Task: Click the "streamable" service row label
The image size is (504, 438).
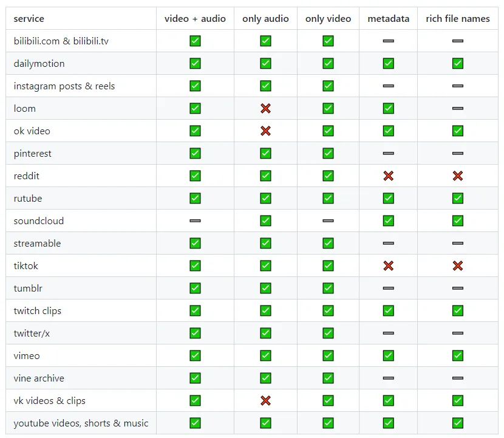Action: [38, 244]
